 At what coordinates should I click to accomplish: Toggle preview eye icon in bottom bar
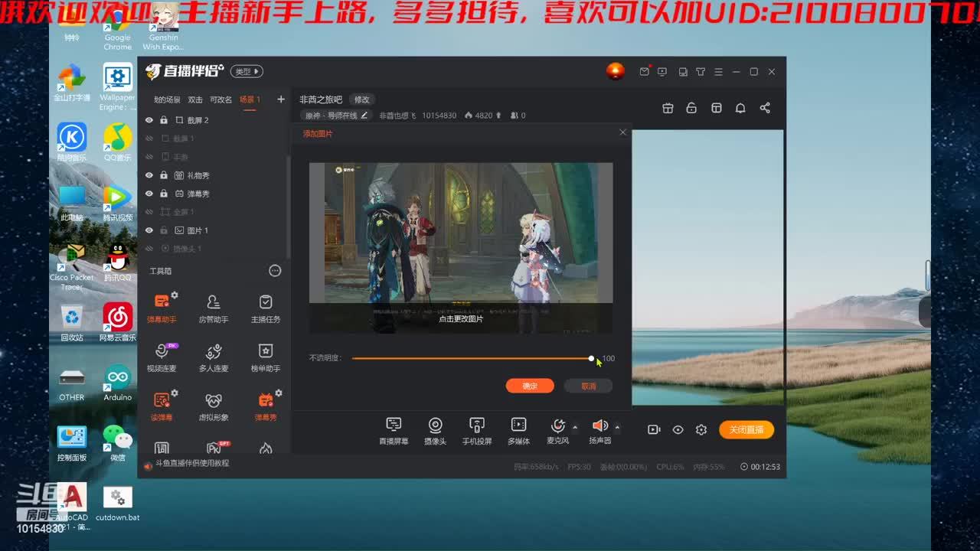678,430
